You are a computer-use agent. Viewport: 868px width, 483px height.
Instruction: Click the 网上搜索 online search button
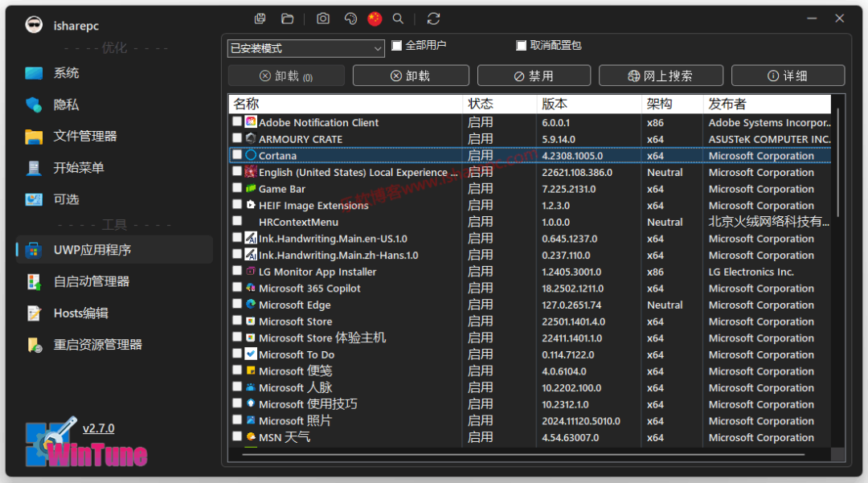tap(661, 76)
